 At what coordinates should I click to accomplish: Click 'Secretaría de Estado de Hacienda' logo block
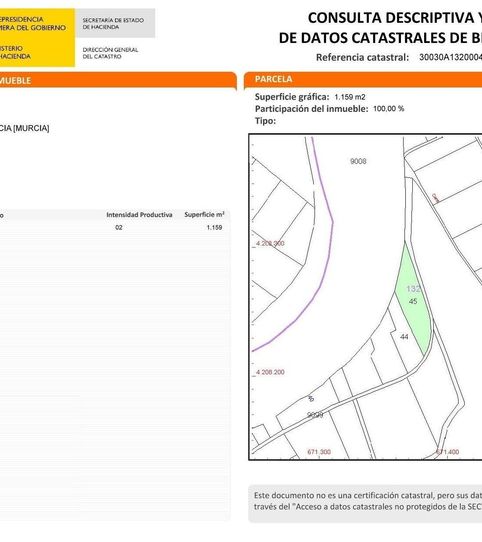pyautogui.click(x=115, y=23)
